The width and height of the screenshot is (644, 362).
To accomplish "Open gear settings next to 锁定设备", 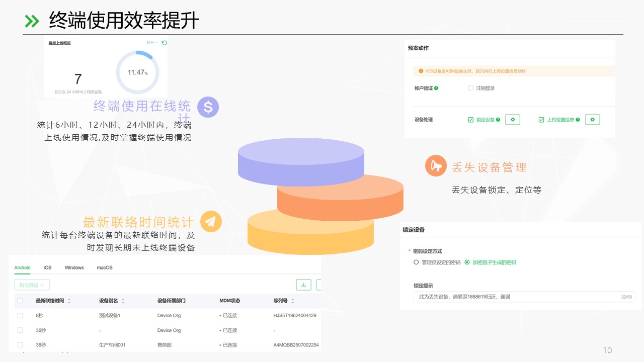I will coord(512,120).
